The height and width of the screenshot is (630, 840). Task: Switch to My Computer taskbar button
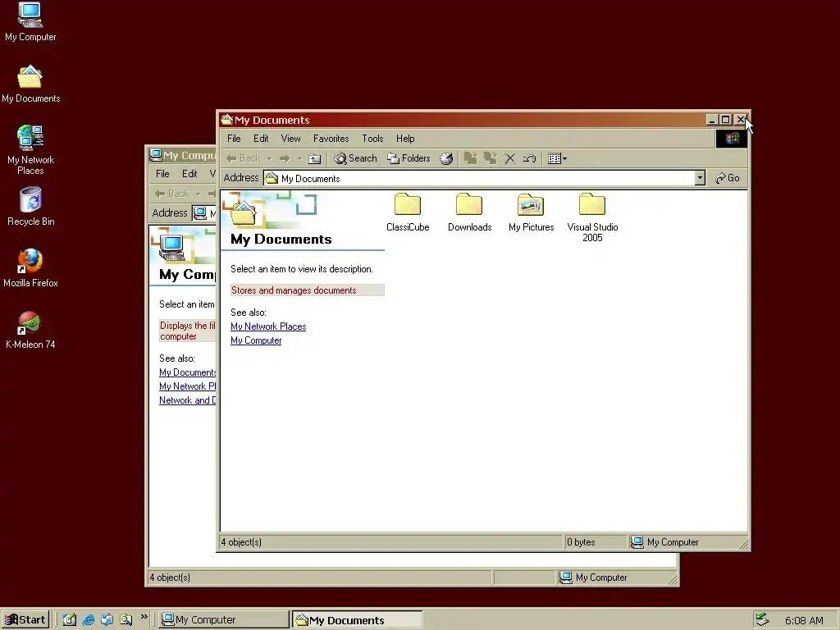pos(224,620)
